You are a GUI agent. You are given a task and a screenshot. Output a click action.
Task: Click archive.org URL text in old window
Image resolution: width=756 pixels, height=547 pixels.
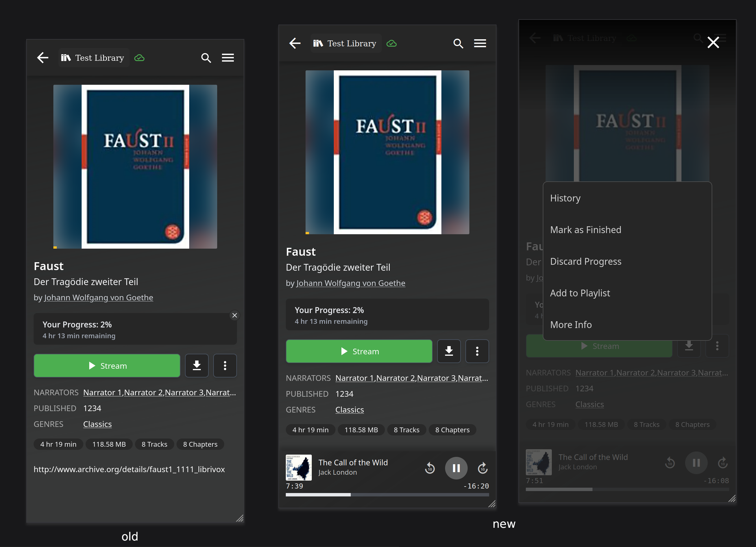point(129,469)
